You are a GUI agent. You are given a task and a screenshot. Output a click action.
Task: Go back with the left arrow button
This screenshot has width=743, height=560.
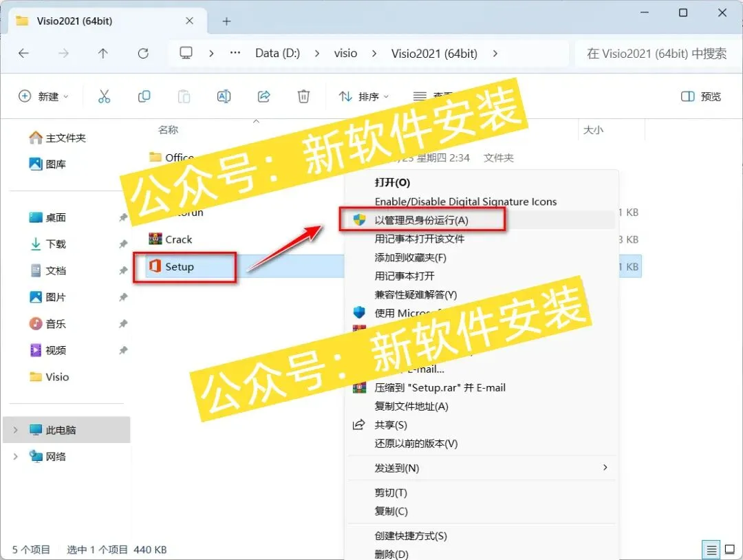point(23,54)
